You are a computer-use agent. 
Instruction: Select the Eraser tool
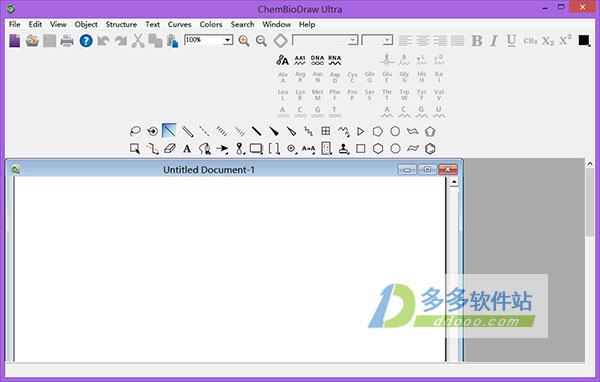(x=170, y=149)
